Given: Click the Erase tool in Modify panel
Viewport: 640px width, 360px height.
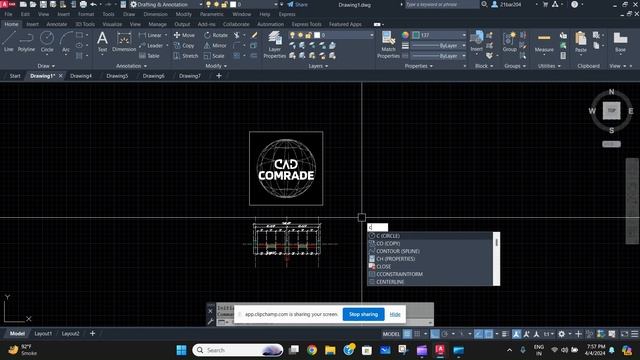Looking at the screenshot, I should click(254, 36).
